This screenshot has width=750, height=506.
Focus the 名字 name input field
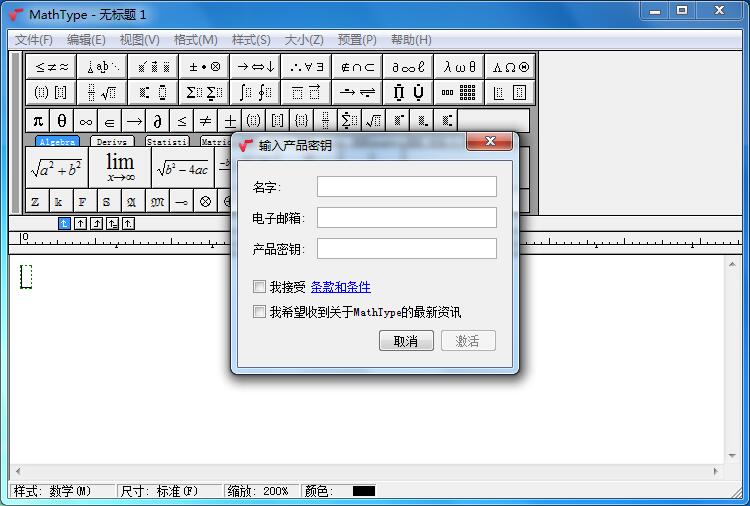point(407,187)
